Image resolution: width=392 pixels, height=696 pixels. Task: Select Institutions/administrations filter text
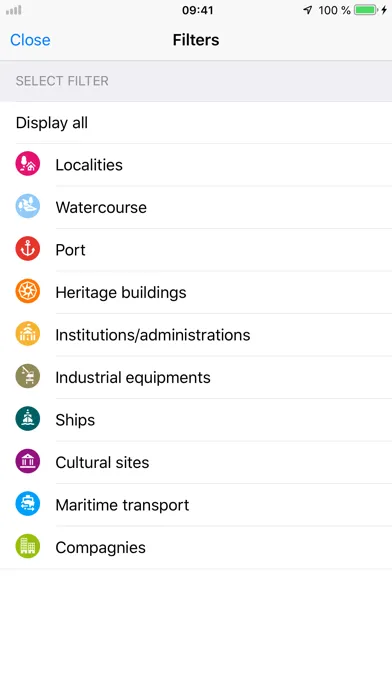(153, 335)
